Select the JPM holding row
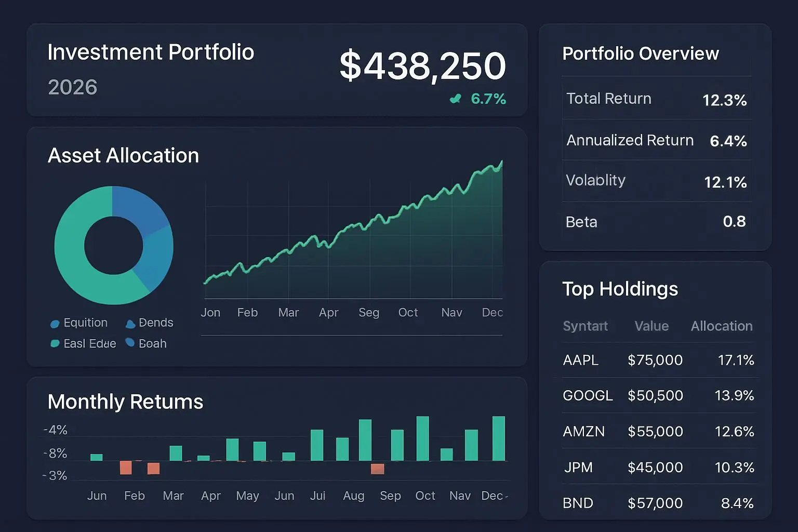The width and height of the screenshot is (798, 532). coord(658,467)
